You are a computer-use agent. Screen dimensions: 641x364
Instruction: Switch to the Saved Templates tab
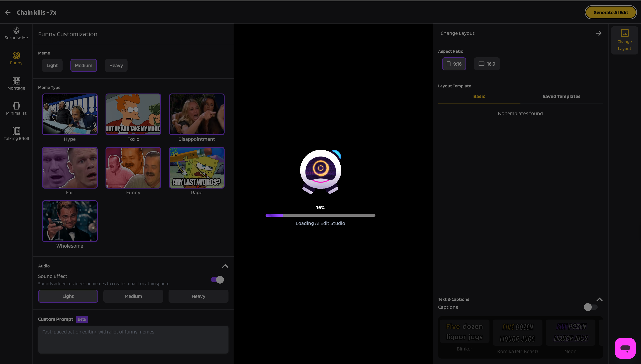click(561, 97)
